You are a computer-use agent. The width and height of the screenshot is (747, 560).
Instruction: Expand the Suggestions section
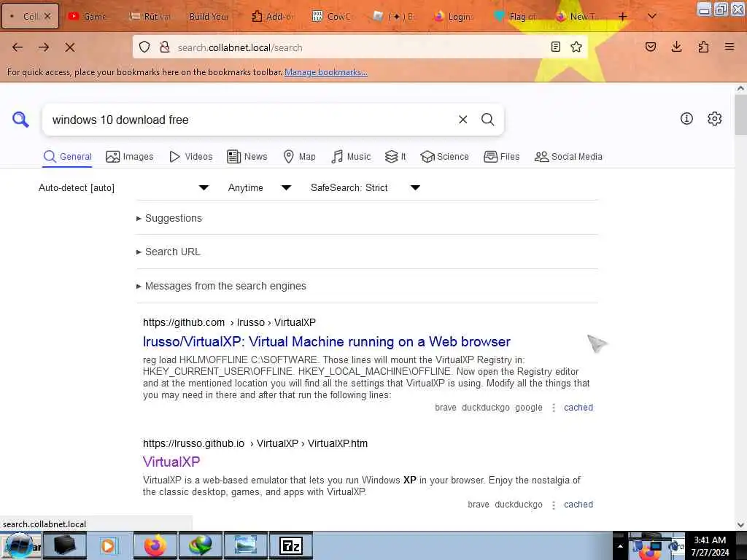tap(169, 218)
